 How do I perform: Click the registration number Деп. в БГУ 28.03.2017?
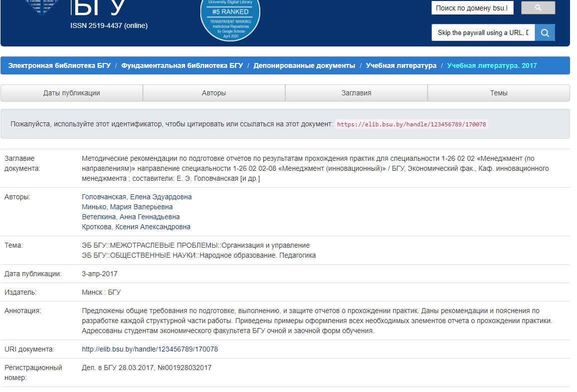click(x=146, y=368)
